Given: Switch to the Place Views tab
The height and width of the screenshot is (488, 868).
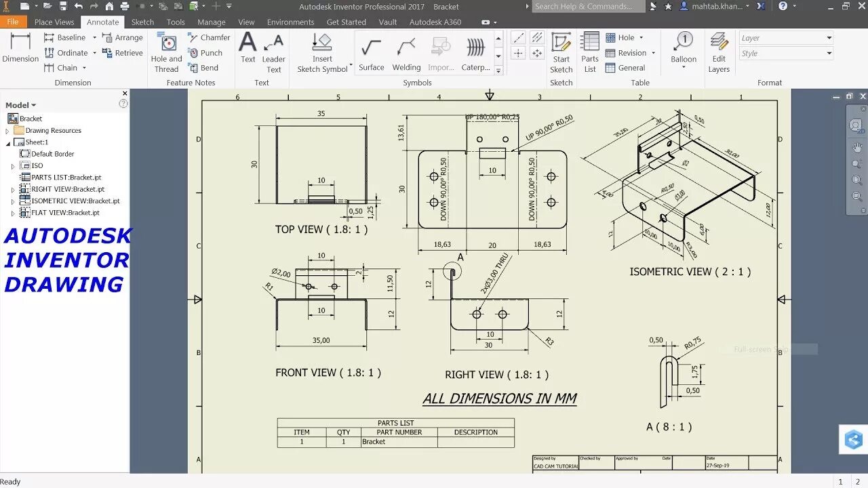Looking at the screenshot, I should (54, 22).
